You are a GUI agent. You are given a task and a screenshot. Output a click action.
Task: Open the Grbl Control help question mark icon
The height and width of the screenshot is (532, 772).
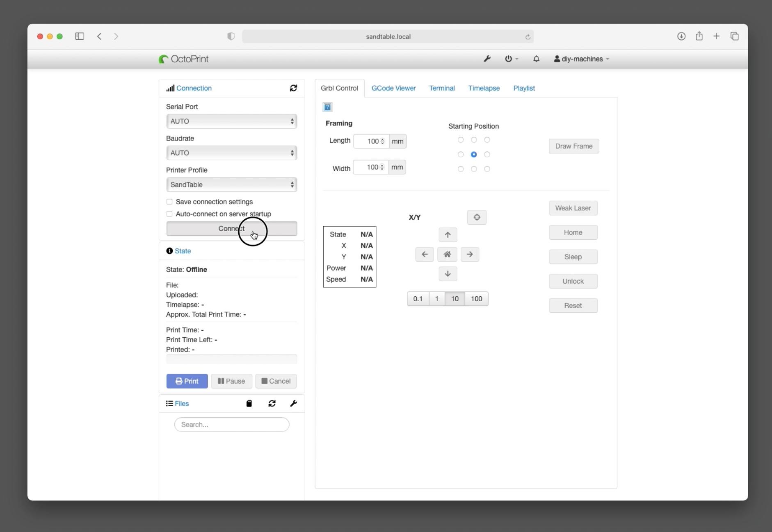pyautogui.click(x=327, y=107)
